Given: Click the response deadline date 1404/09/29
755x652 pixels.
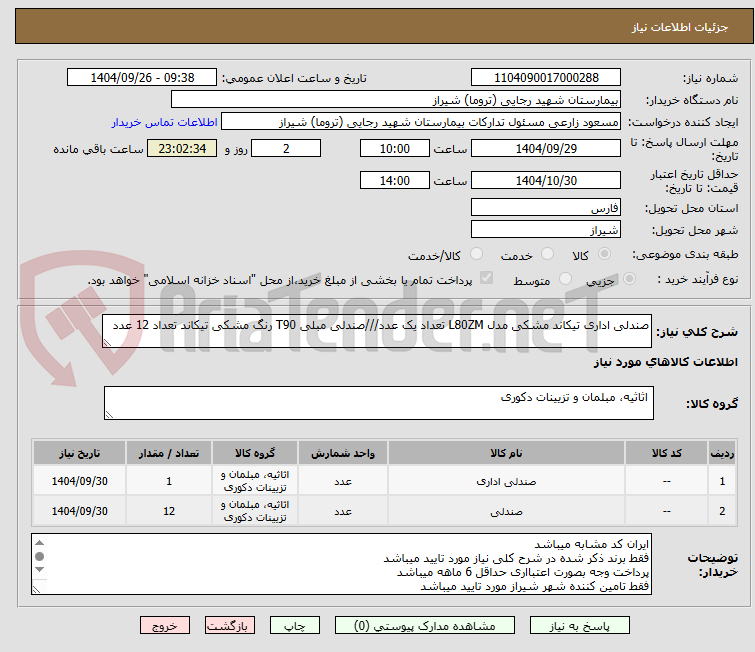Looking at the screenshot, I should tap(546, 148).
